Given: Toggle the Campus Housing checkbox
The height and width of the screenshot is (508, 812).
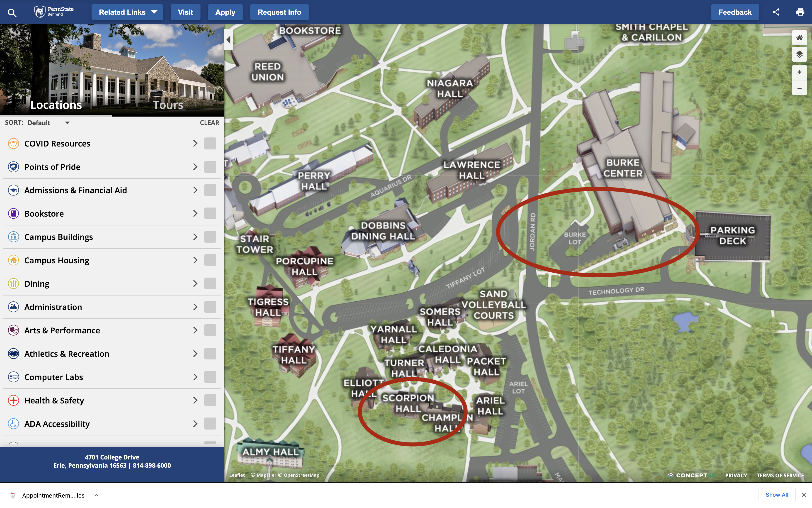Looking at the screenshot, I should (210, 260).
